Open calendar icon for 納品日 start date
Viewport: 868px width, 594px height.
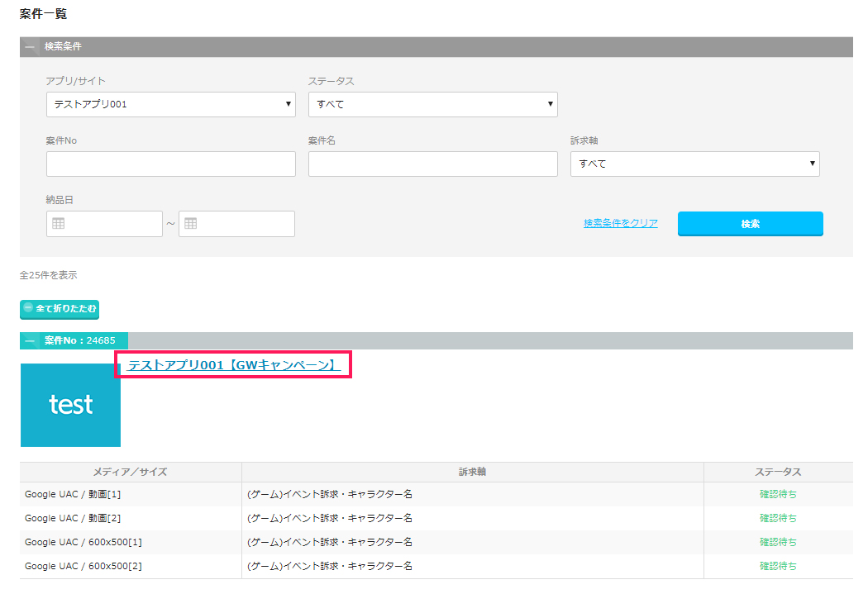(59, 224)
